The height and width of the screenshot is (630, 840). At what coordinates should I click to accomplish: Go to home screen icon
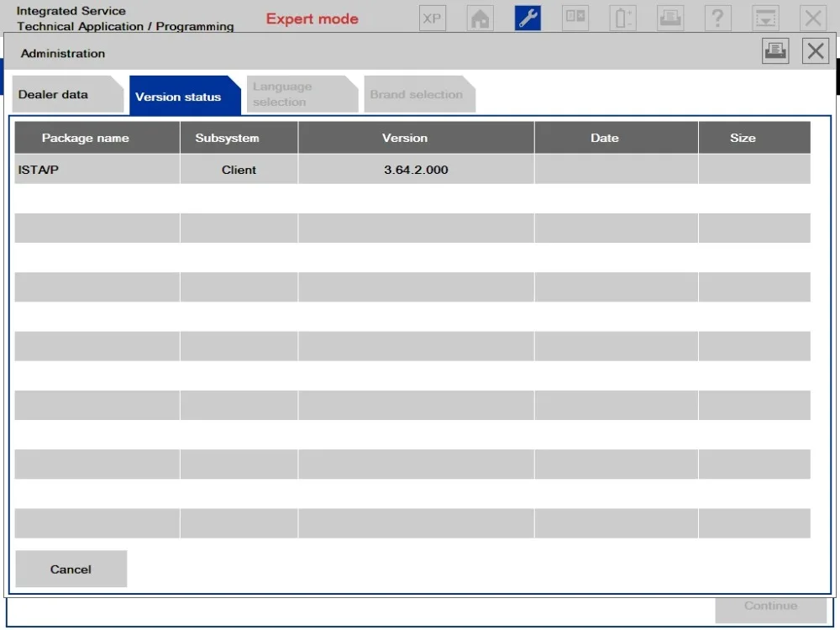pos(480,18)
